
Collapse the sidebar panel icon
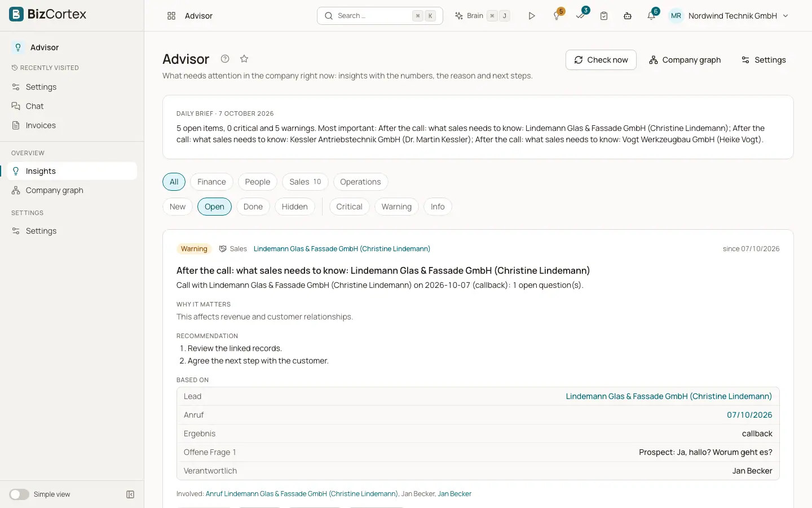click(130, 494)
